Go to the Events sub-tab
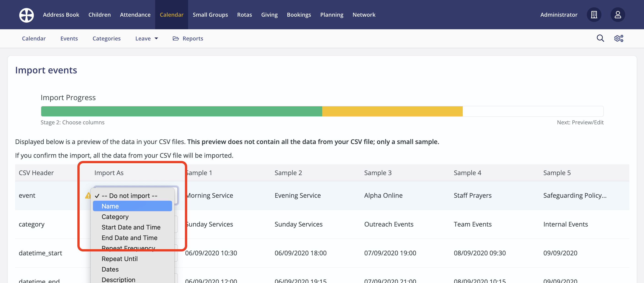This screenshot has width=644, height=283. tap(69, 38)
